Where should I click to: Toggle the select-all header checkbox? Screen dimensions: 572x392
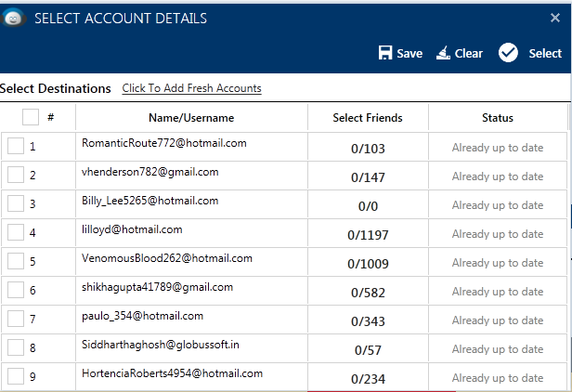pos(31,117)
